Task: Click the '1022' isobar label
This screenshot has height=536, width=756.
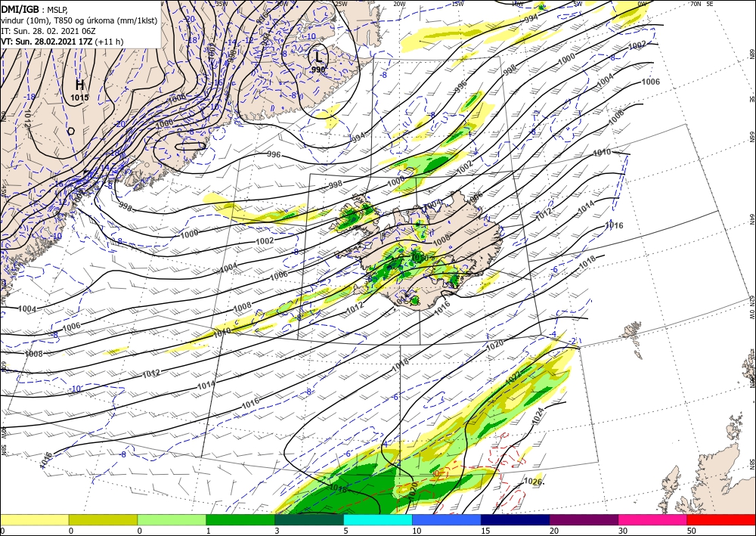Action: pyautogui.click(x=513, y=377)
